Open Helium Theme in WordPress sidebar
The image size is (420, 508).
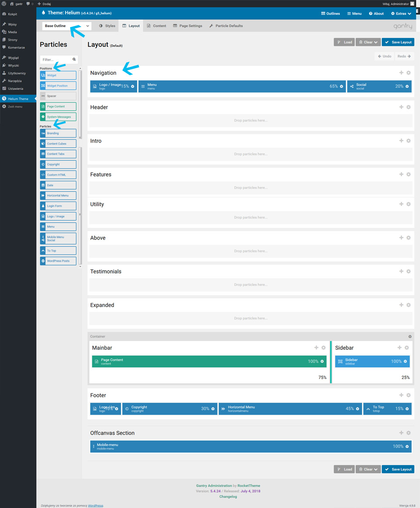pyautogui.click(x=18, y=99)
